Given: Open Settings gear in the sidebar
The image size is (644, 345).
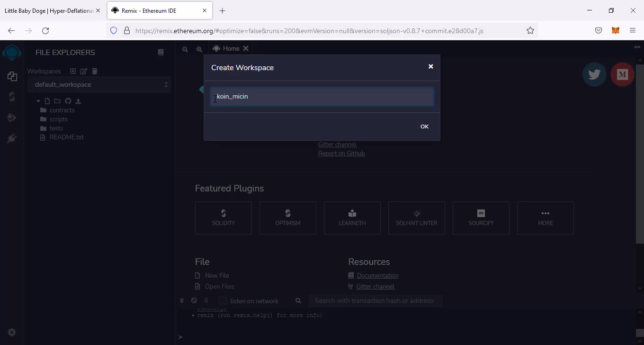Looking at the screenshot, I should click(x=12, y=333).
